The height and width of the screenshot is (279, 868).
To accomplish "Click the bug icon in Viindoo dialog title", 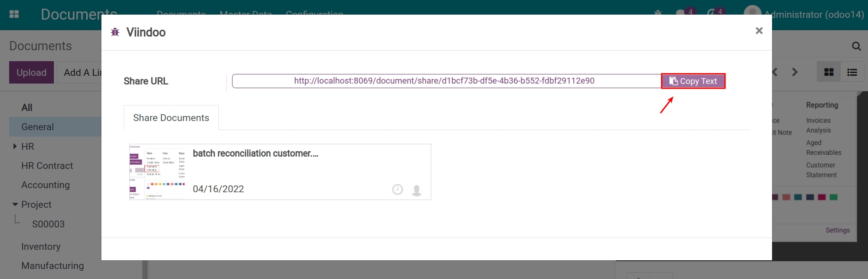I will [115, 32].
